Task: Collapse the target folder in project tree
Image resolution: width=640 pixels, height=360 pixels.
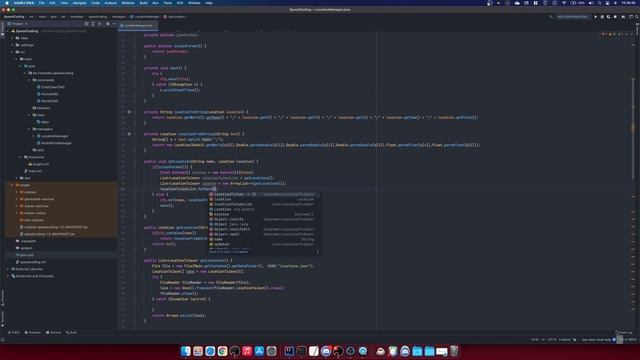Action: tap(13, 185)
